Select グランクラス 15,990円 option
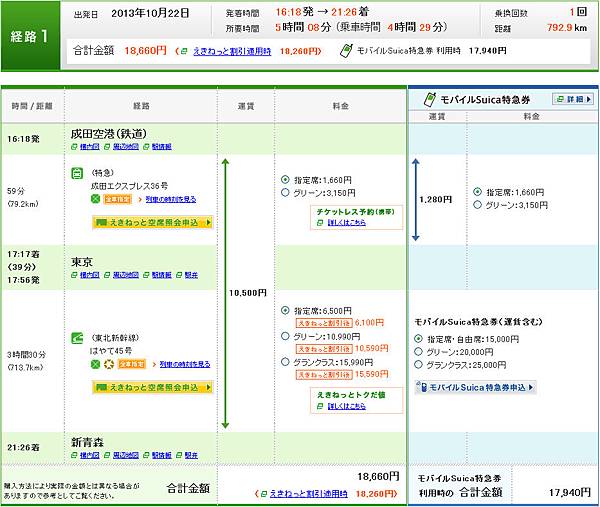The width and height of the screenshot is (600, 507). click(x=285, y=362)
